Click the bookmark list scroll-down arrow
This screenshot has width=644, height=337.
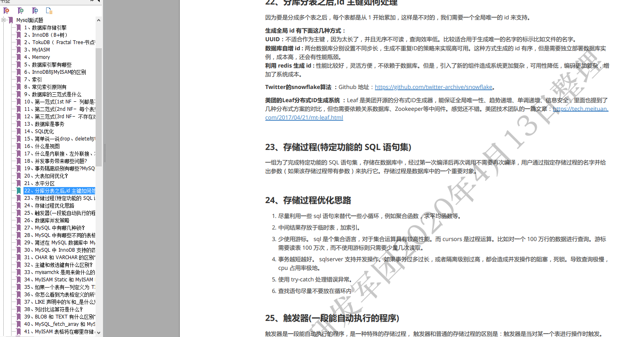point(98,332)
